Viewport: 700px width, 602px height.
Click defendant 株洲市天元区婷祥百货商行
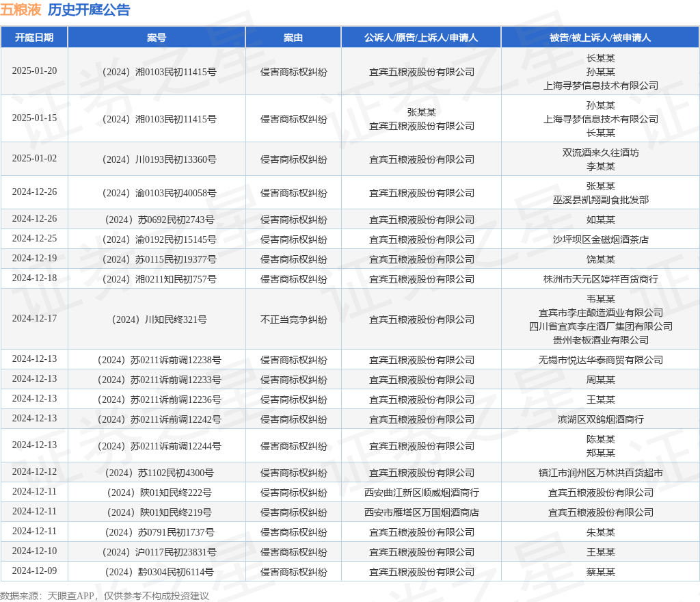(x=600, y=279)
